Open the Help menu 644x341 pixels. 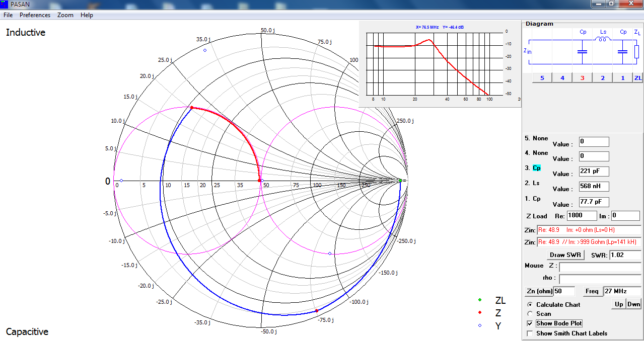(87, 15)
